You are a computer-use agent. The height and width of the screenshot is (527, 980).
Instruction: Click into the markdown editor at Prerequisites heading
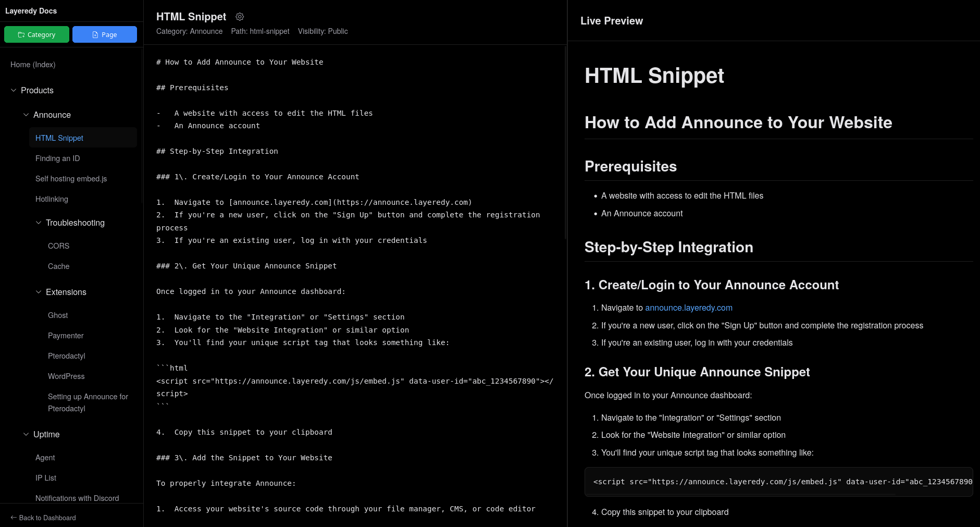coord(192,88)
